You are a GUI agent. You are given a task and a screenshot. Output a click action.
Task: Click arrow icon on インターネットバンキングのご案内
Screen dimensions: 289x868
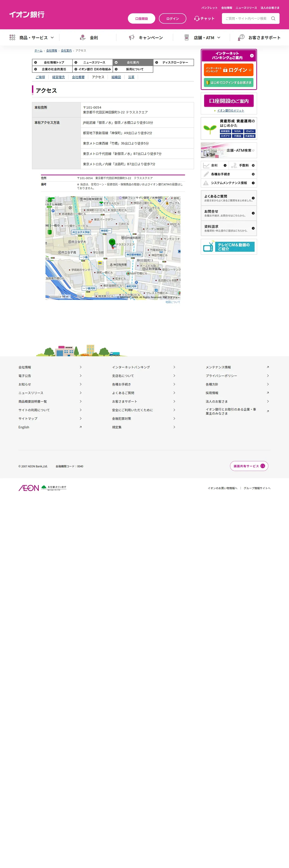[x=252, y=56]
